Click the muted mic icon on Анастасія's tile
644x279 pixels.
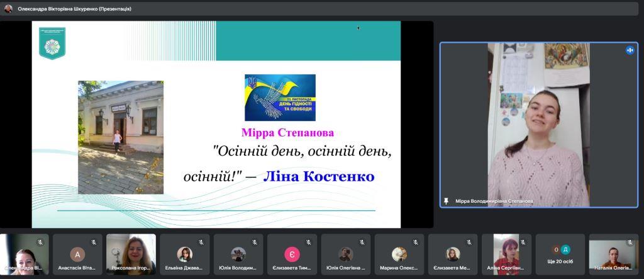tap(94, 242)
